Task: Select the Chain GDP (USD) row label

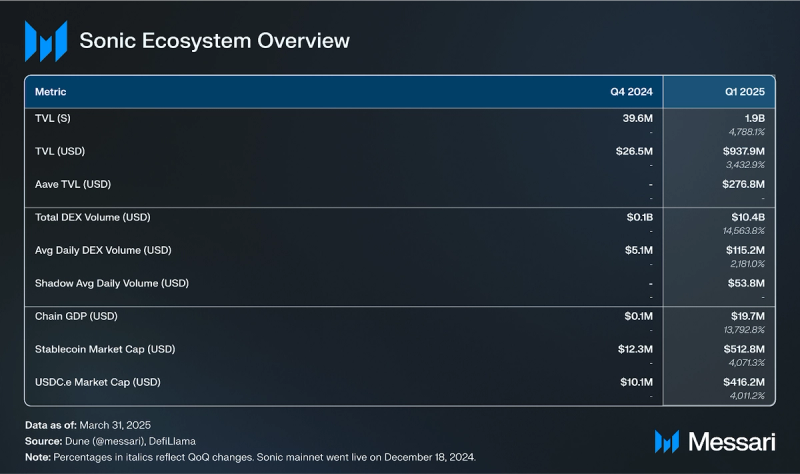Action: (x=76, y=316)
